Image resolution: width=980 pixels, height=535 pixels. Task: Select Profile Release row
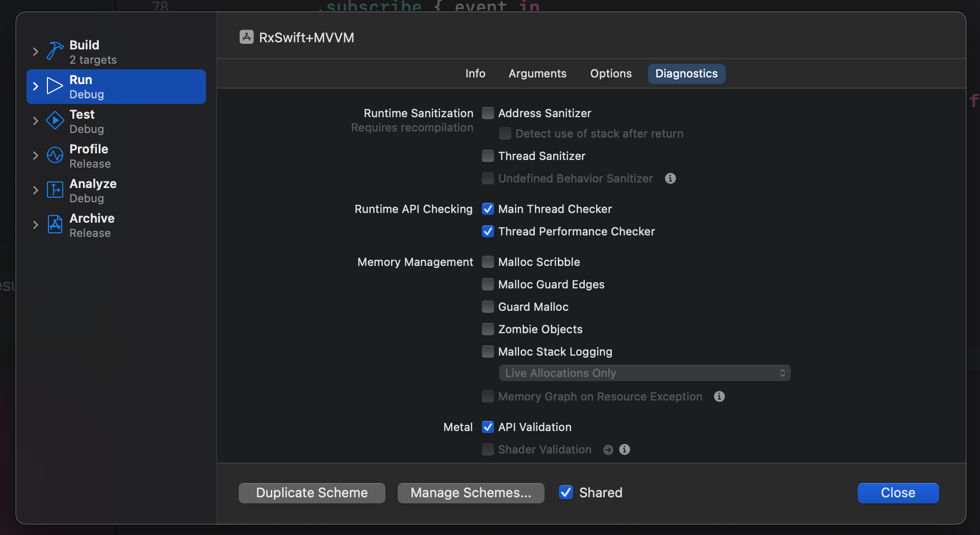[x=116, y=156]
